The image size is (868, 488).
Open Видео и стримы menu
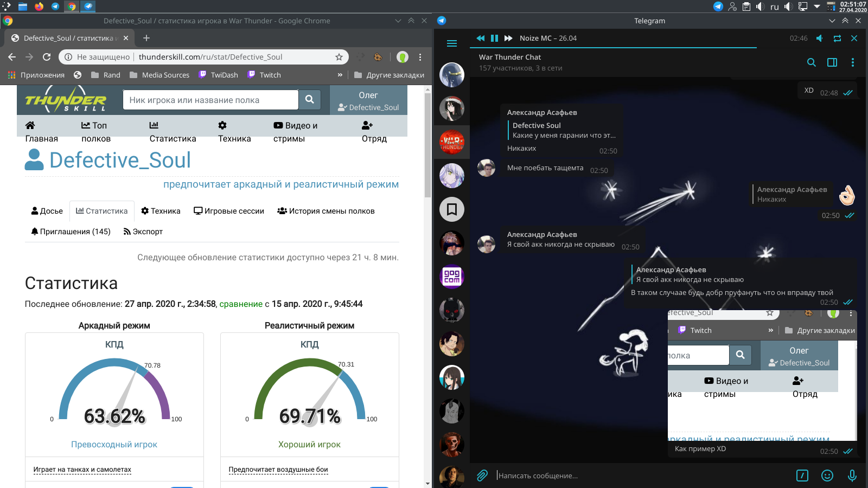pos(295,132)
